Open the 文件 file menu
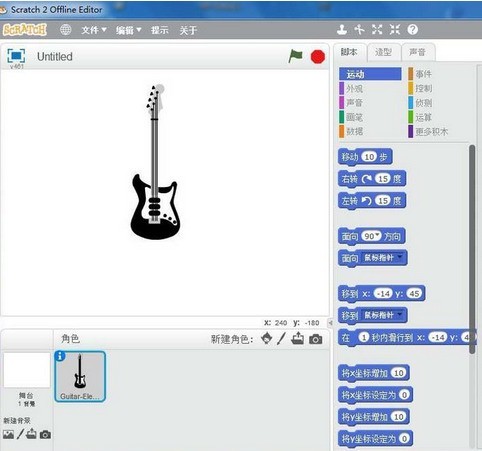 pos(94,30)
